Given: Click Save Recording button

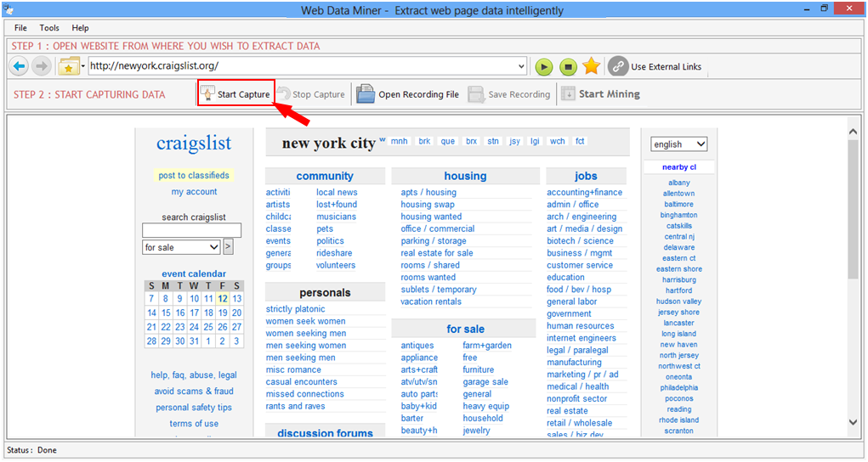Looking at the screenshot, I should click(x=509, y=94).
